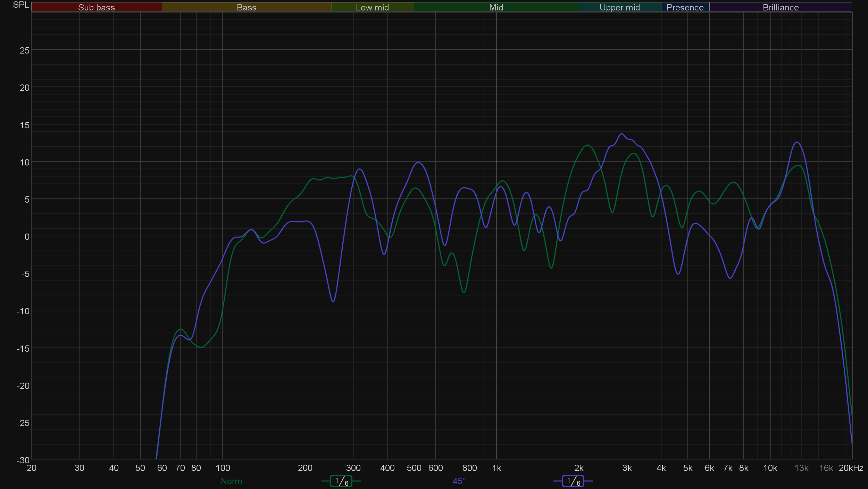Click the 20 Hz frequency axis label
Screen dimensions: 868x489
point(32,468)
